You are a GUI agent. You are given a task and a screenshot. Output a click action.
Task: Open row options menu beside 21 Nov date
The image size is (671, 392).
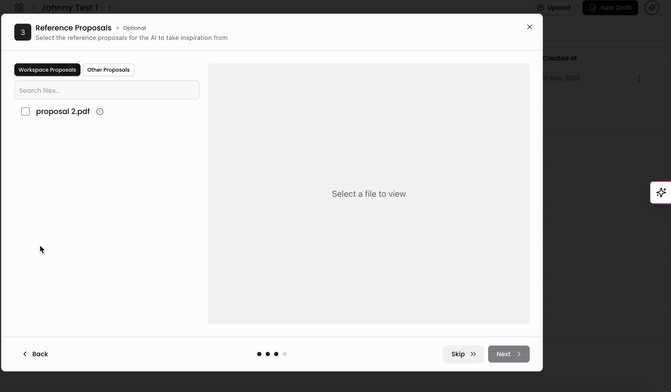click(639, 78)
